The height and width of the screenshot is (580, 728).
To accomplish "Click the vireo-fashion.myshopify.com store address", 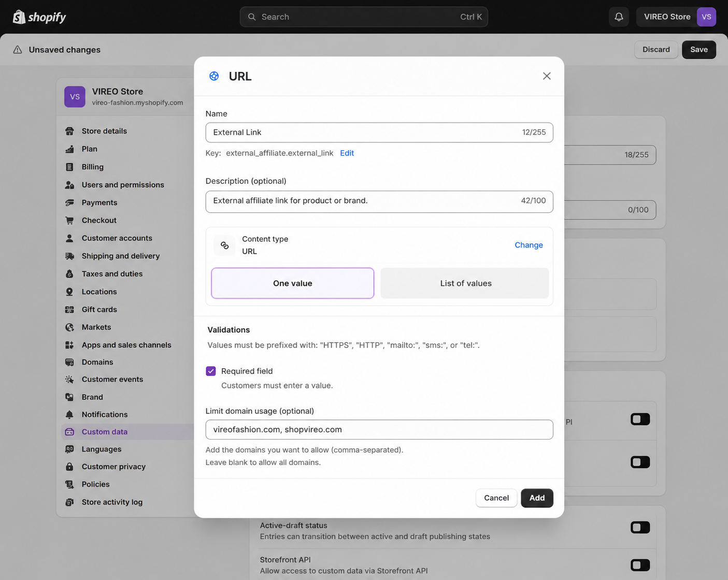I will (137, 103).
